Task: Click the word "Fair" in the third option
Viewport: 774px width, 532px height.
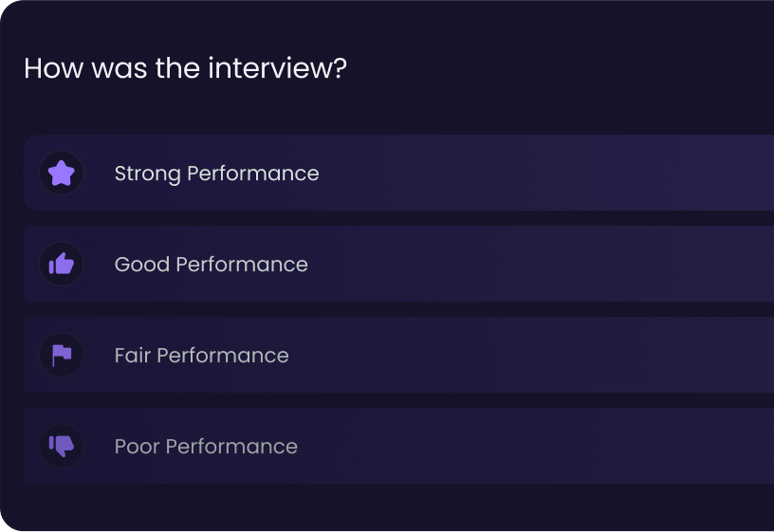Action: click(132, 356)
